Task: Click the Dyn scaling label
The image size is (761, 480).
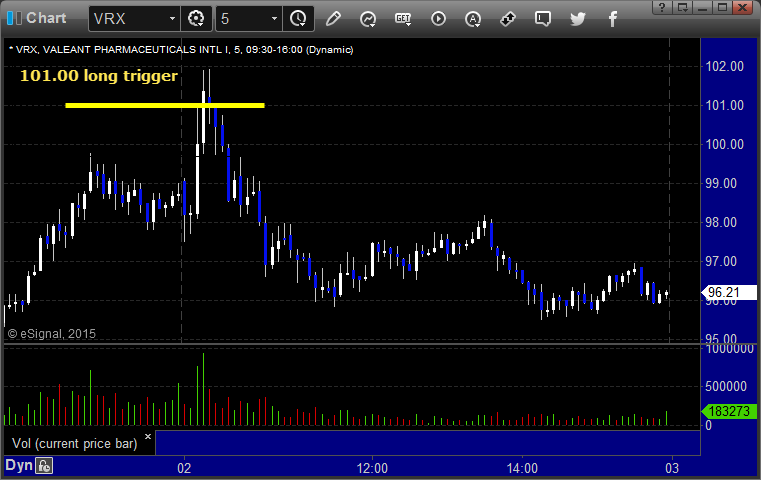Action: click(x=18, y=465)
